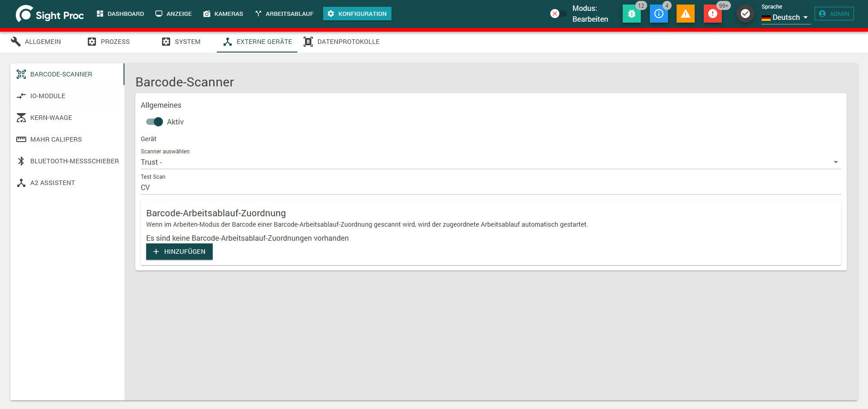Screen dimensions: 868x409
Task: Select Bluetooth-Messschieber in the sidebar
Action: coord(67,161)
